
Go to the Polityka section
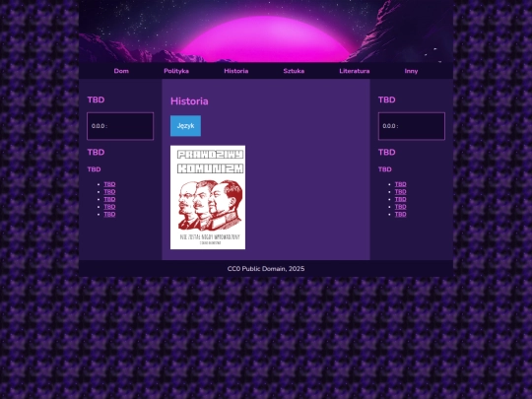pyautogui.click(x=176, y=71)
